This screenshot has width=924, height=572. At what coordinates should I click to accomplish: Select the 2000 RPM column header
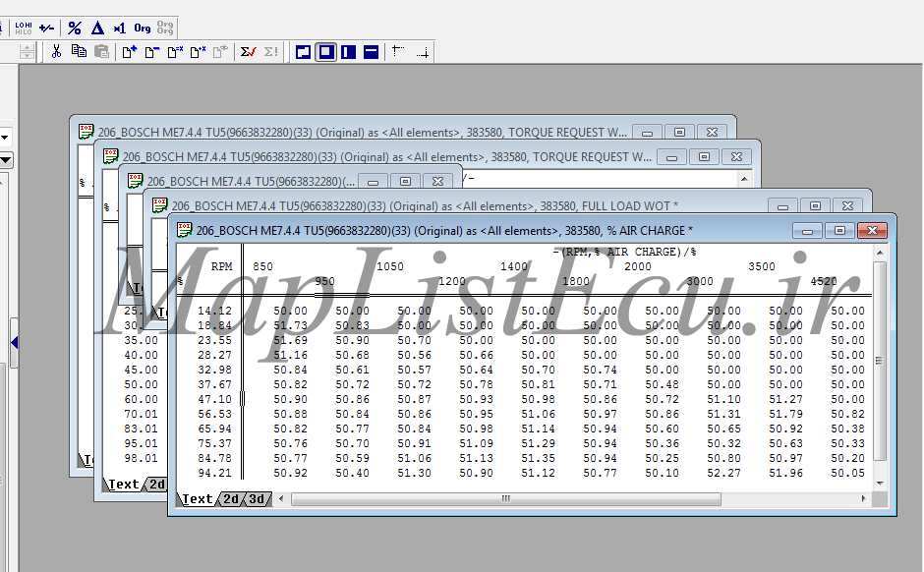coord(638,266)
